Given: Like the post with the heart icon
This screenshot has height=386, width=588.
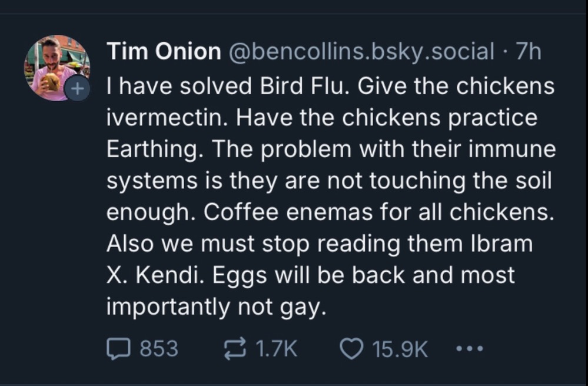Looking at the screenshot, I should [x=351, y=348].
